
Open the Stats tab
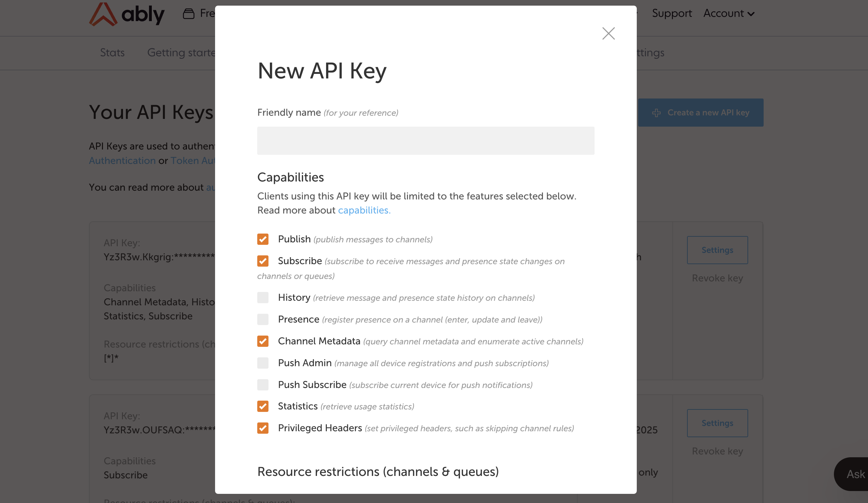[x=112, y=53]
